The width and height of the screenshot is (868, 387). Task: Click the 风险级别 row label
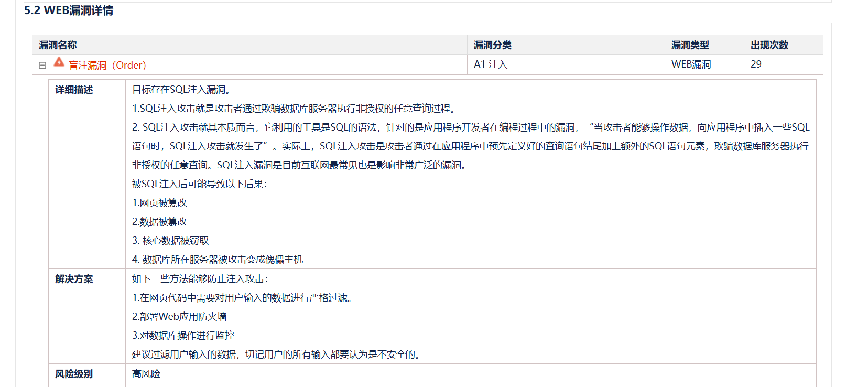point(74,374)
